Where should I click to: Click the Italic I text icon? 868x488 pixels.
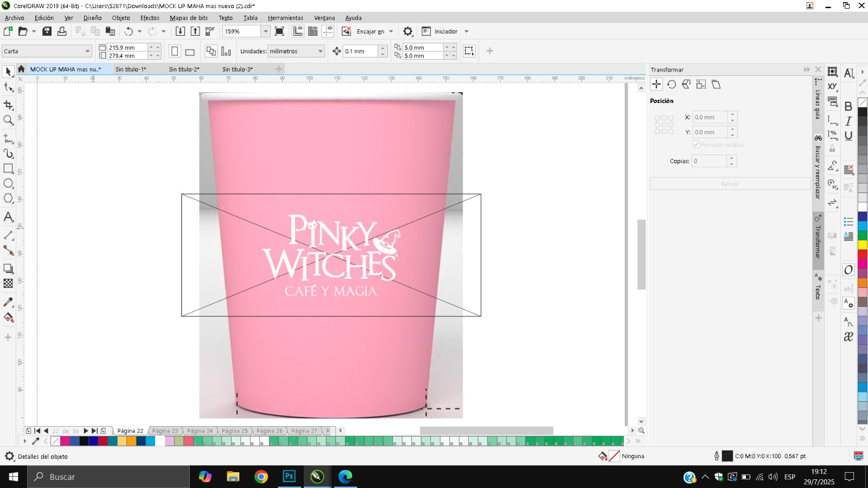click(848, 121)
